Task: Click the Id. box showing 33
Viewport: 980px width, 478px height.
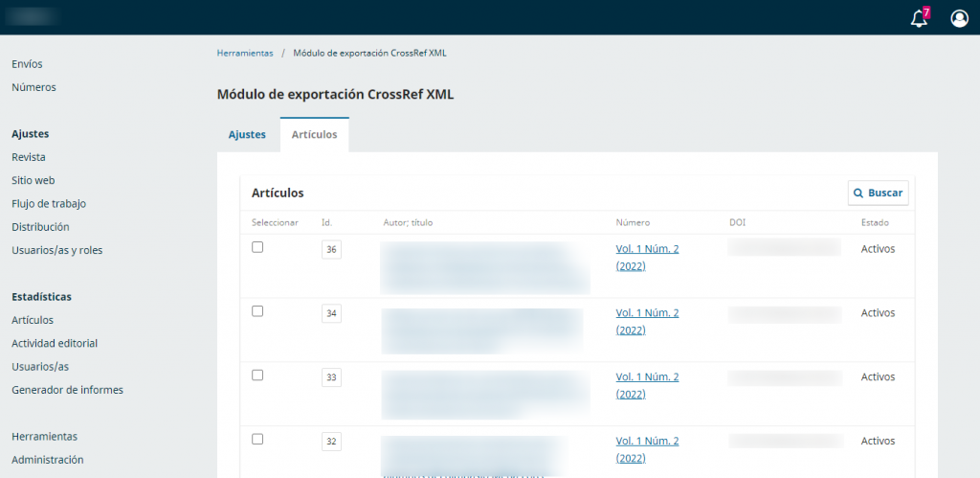Action: [331, 377]
